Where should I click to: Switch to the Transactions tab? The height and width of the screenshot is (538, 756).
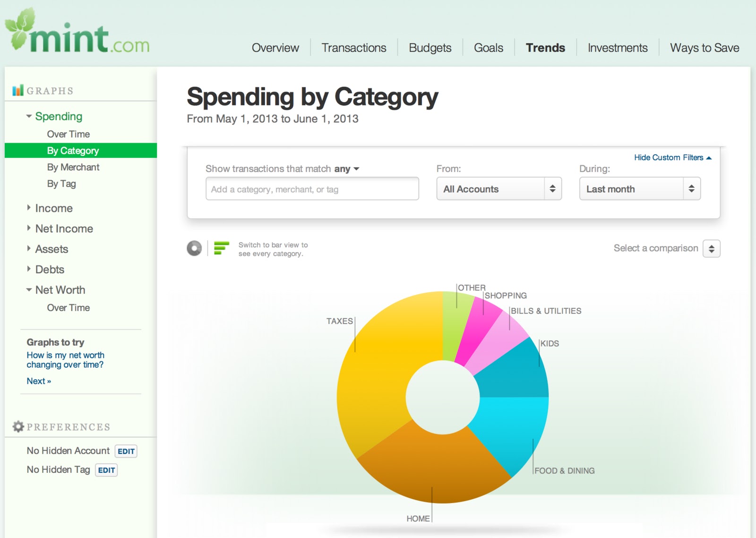[353, 48]
